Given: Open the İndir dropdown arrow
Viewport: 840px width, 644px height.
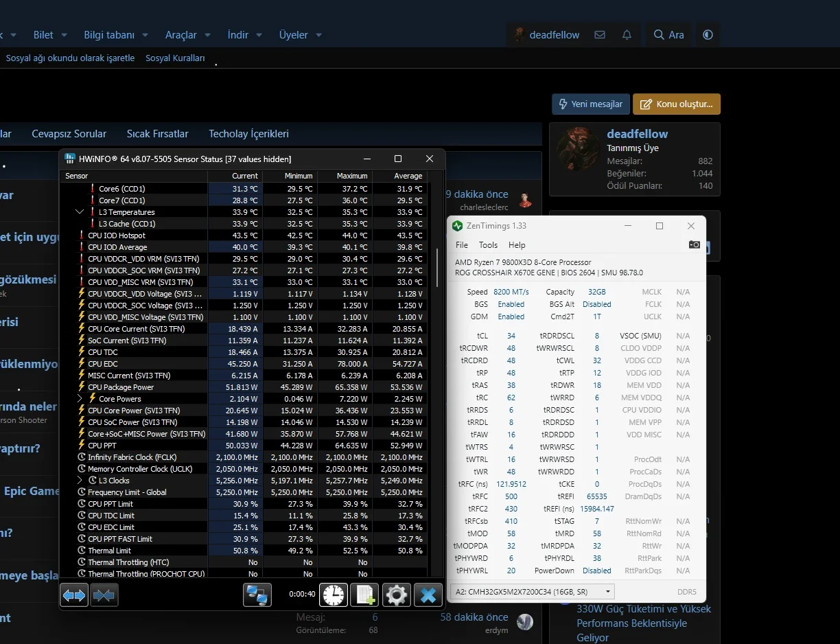Looking at the screenshot, I should click(259, 35).
